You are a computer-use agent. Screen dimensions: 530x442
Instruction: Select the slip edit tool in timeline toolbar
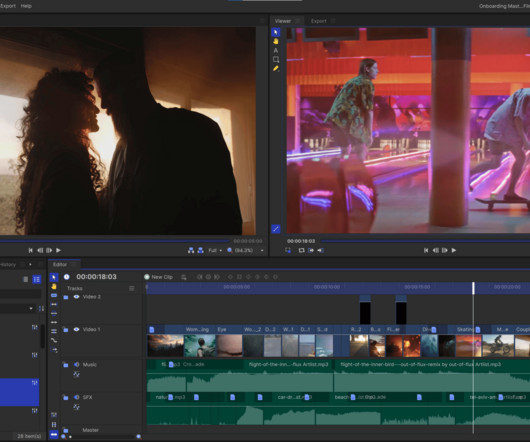[x=54, y=304]
